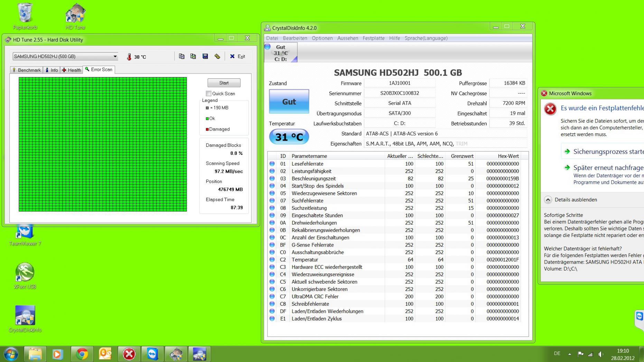The image size is (644, 362).
Task: Open the Sprache(Language) menu
Action: tap(426, 38)
